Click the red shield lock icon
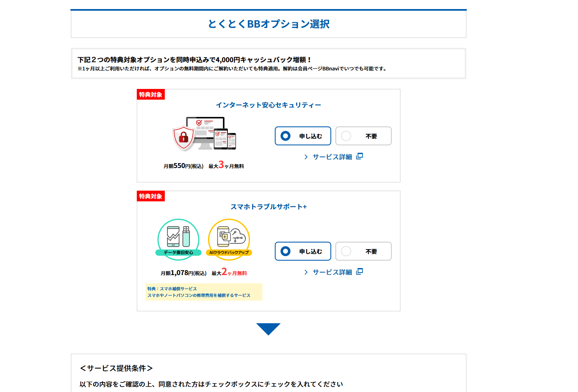This screenshot has width=578, height=392. click(183, 138)
